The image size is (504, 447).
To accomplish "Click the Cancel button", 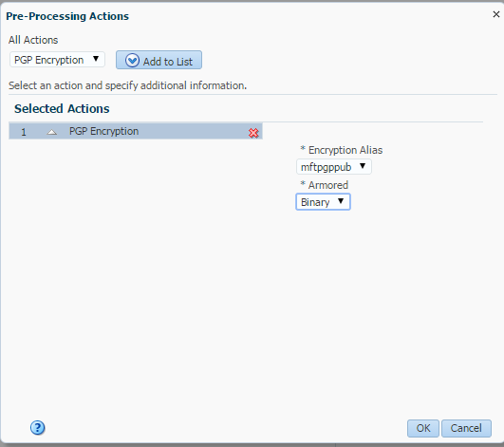I will 466,428.
